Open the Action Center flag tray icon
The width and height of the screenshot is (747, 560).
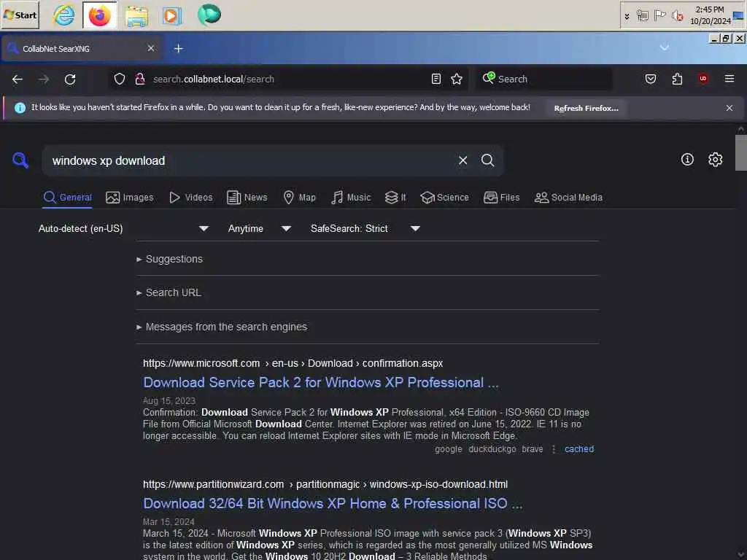[x=659, y=15]
